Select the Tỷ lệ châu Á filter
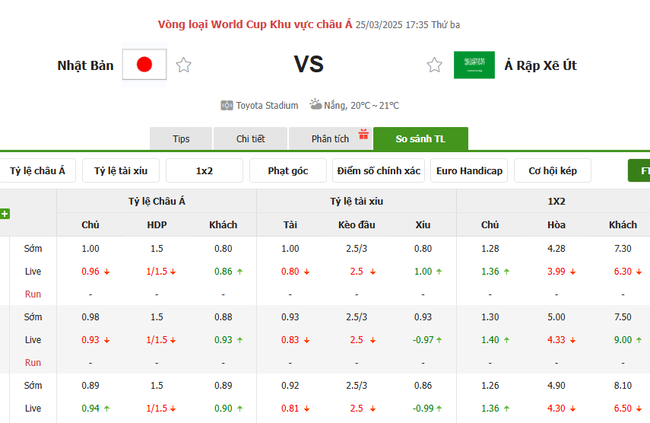650x423 pixels. [x=38, y=171]
